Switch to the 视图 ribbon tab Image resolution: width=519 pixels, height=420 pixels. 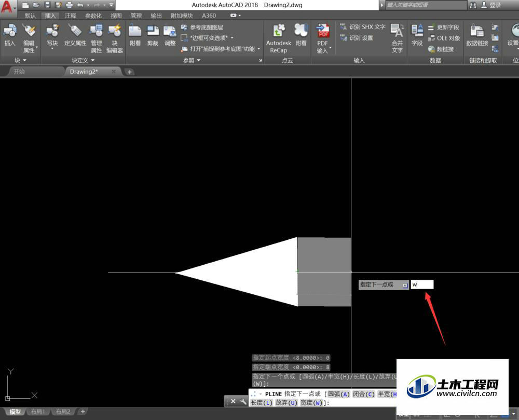click(116, 16)
